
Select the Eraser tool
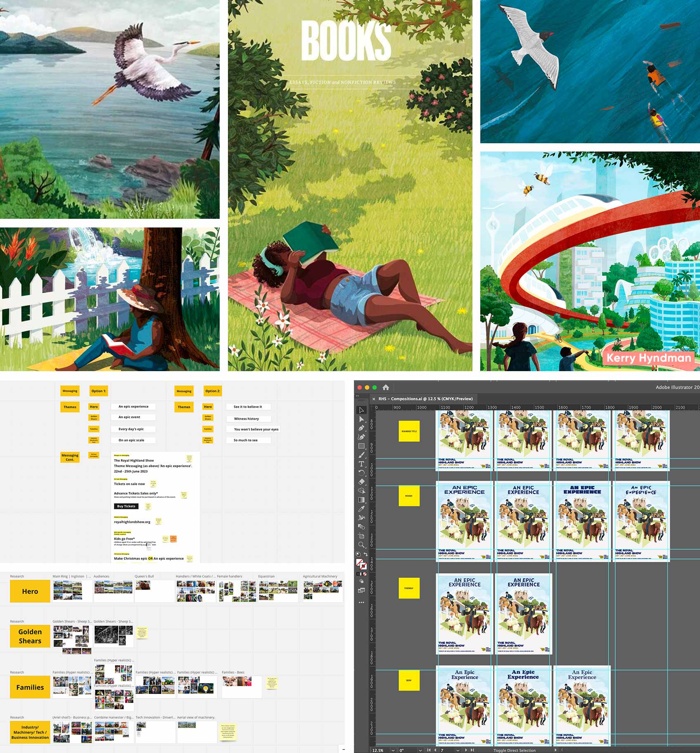(x=361, y=482)
